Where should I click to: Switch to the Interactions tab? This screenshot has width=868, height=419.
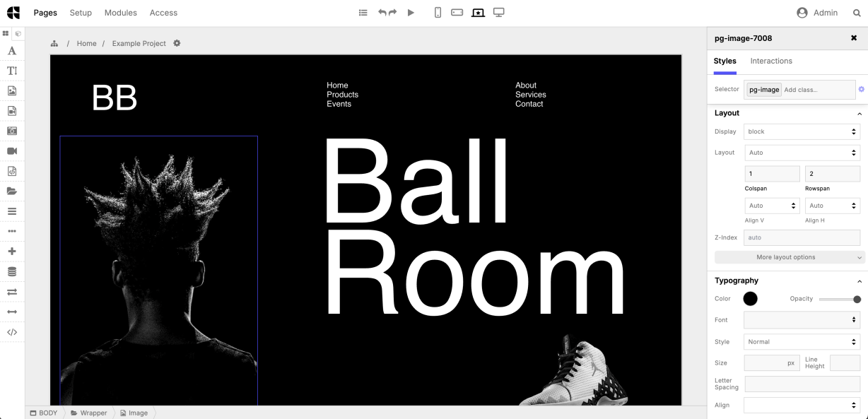tap(770, 61)
